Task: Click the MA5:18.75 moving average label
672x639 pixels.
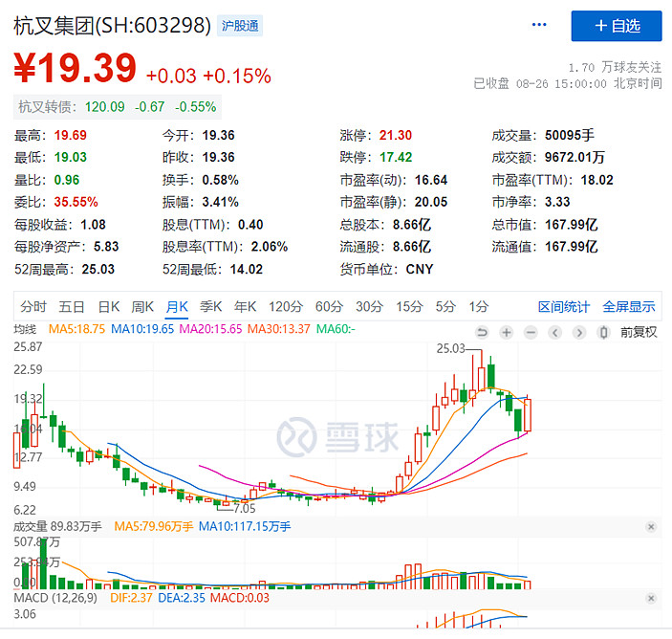Action: tap(76, 329)
